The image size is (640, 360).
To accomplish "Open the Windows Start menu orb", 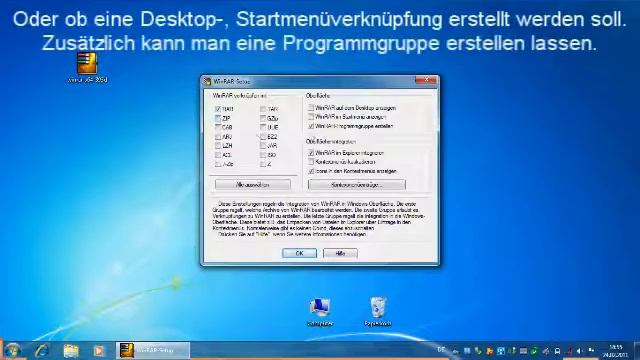I will click(13, 350).
